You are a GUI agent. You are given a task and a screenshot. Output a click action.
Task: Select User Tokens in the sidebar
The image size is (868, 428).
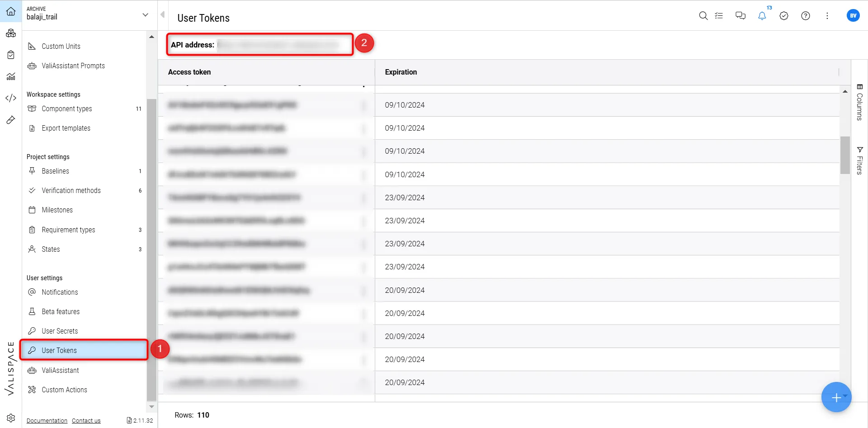[84, 350]
